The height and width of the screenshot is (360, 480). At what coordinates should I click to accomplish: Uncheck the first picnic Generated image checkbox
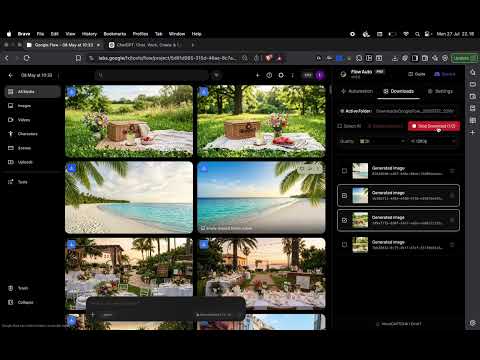point(344,220)
